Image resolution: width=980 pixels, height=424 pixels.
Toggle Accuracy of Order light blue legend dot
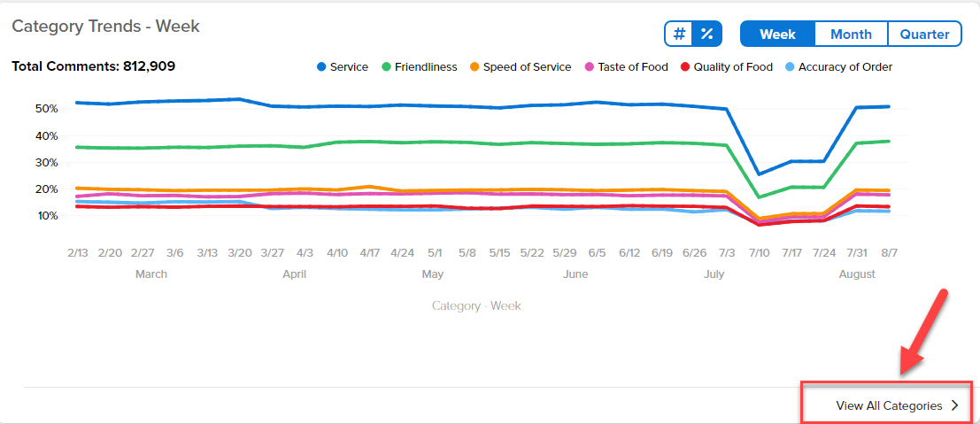(790, 67)
